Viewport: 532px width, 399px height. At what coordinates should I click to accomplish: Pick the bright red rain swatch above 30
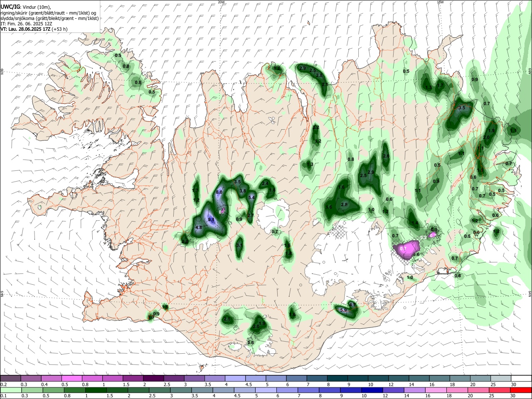(522, 390)
